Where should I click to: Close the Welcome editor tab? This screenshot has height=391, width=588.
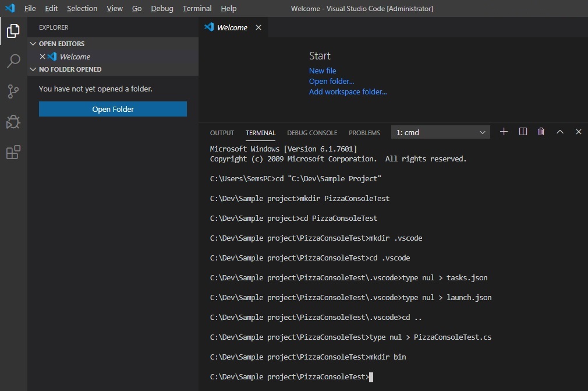[258, 27]
